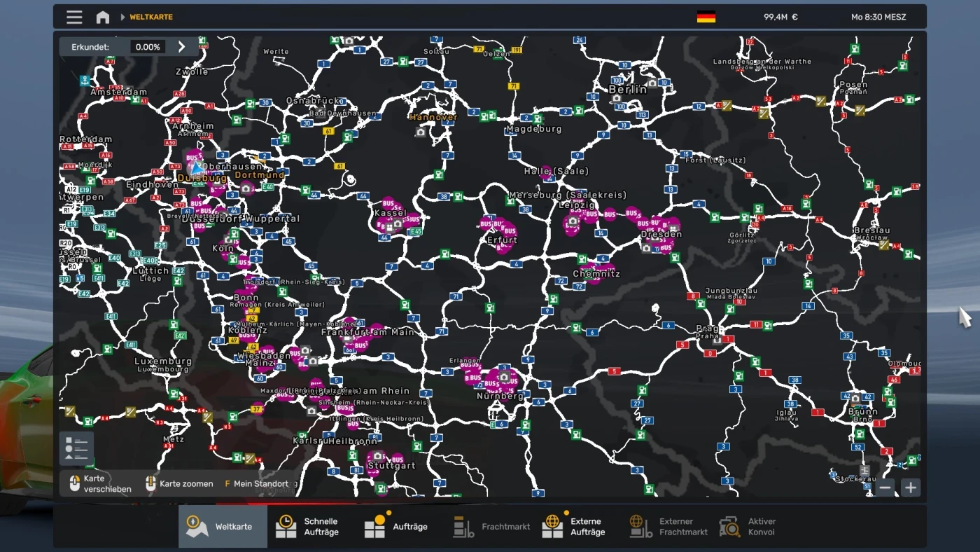Open the Aufträge tab
This screenshot has height=552, width=980.
click(x=396, y=527)
